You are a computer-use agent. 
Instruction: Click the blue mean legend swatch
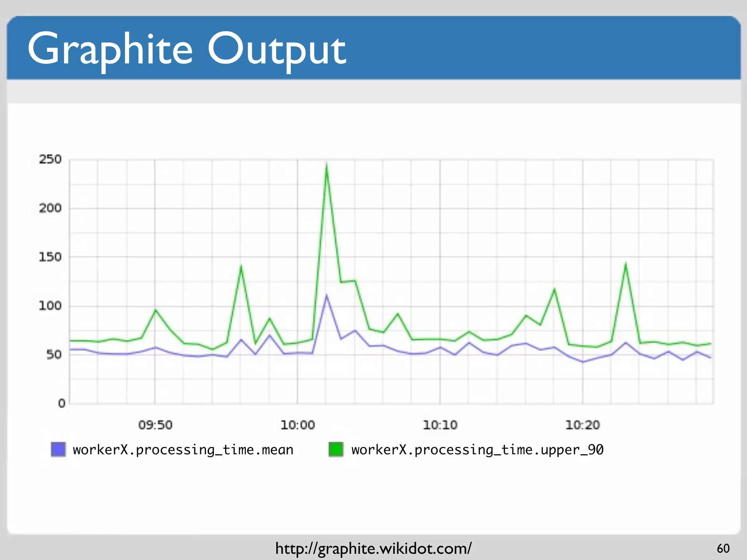[x=58, y=449]
